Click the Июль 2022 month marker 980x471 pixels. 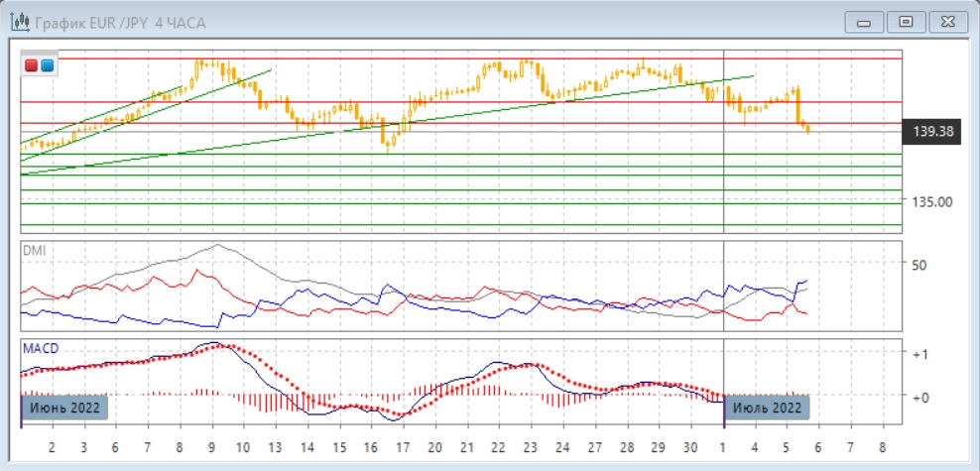pos(767,408)
